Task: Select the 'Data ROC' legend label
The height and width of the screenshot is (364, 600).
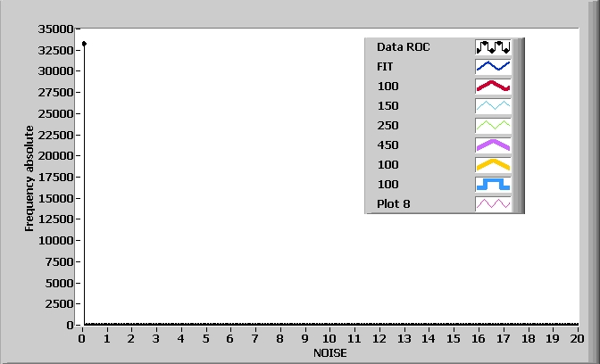Action: [403, 46]
